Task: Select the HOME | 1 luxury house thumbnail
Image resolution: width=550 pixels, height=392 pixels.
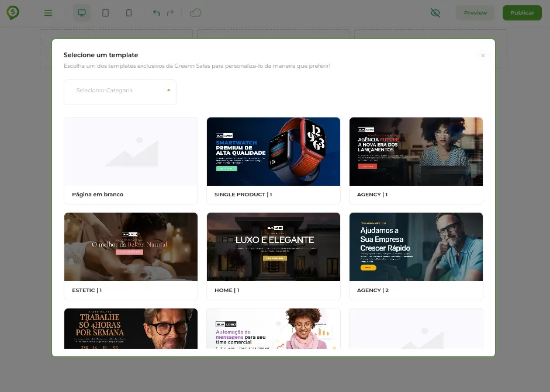Action: coord(273,247)
